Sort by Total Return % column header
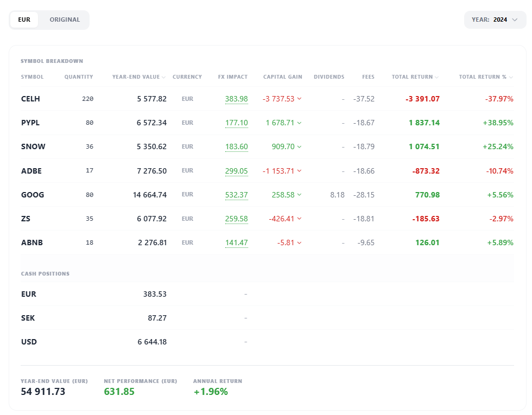Image resolution: width=532 pixels, height=415 pixels. click(x=485, y=77)
